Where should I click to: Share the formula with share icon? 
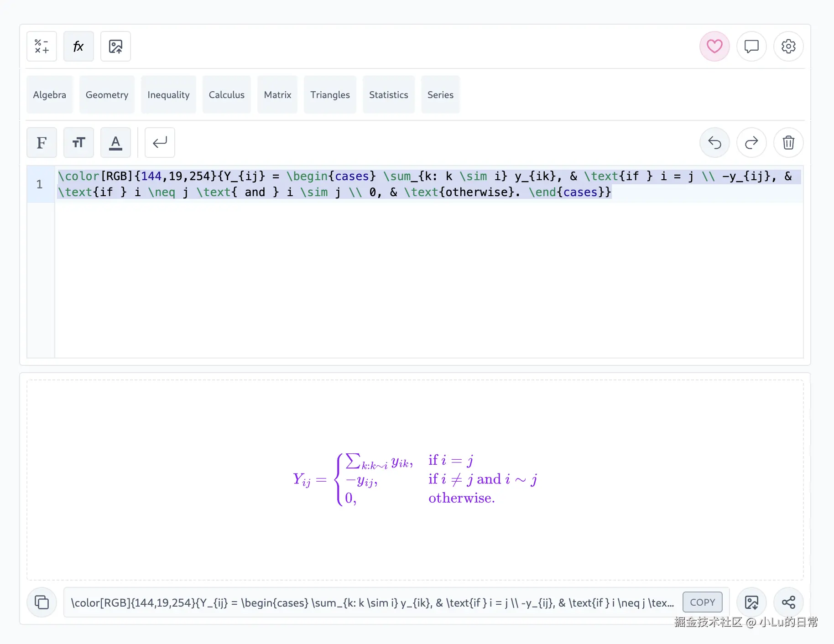pos(788,602)
